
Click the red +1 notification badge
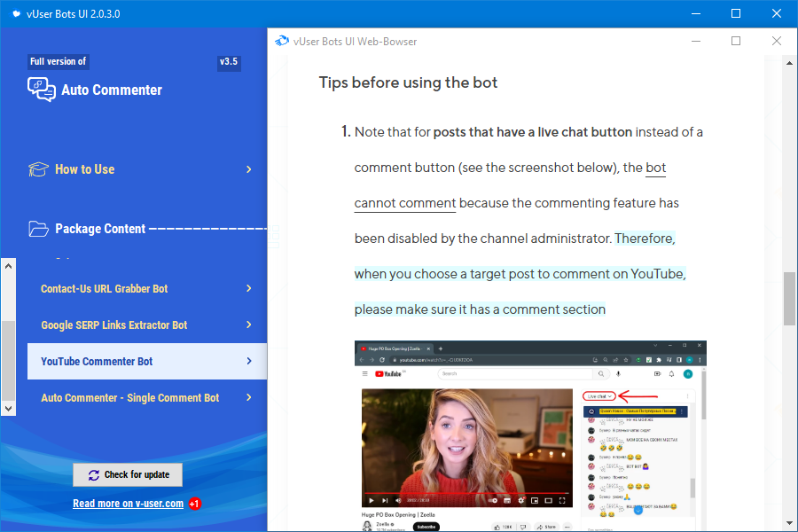[x=194, y=504]
